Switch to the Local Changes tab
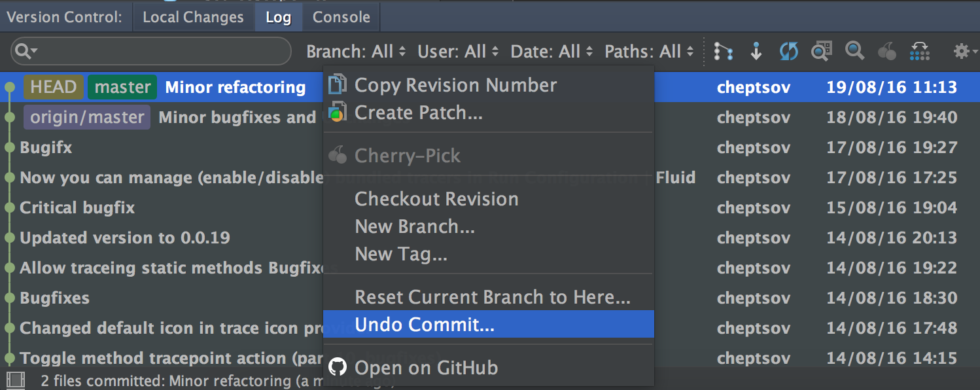 coord(194,16)
